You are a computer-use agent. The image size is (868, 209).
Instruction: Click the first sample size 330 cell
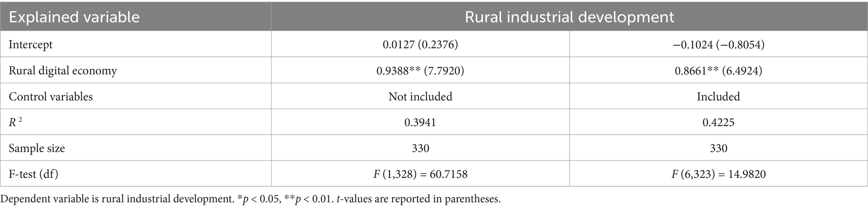click(420, 148)
